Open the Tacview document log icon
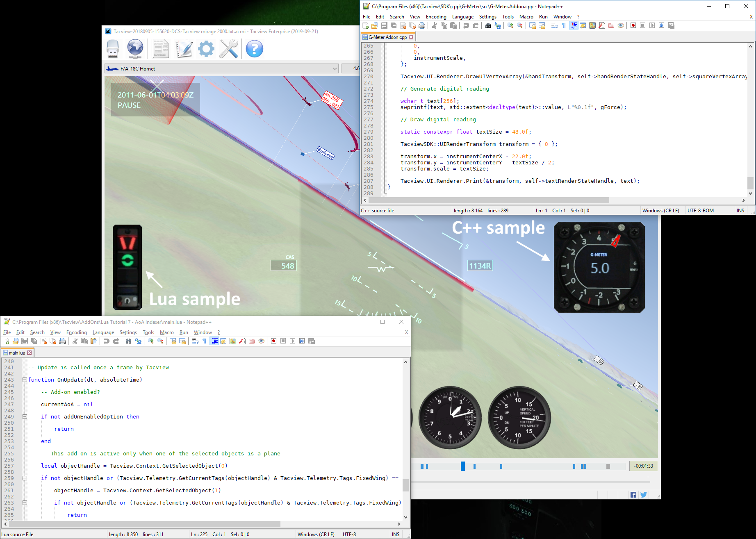The image size is (756, 539). [x=161, y=49]
